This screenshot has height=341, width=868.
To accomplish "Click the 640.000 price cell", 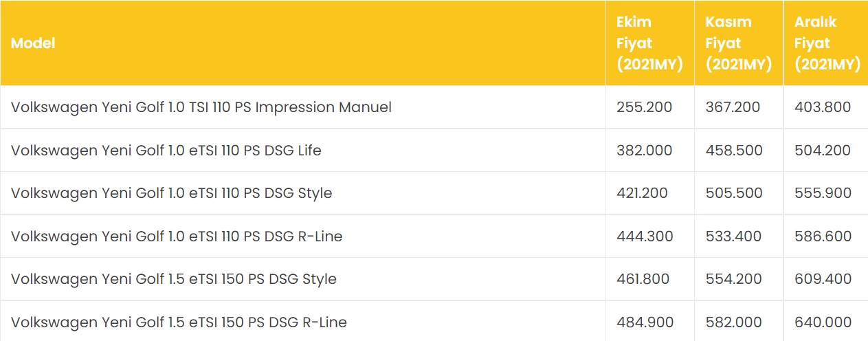I will pos(823,322).
